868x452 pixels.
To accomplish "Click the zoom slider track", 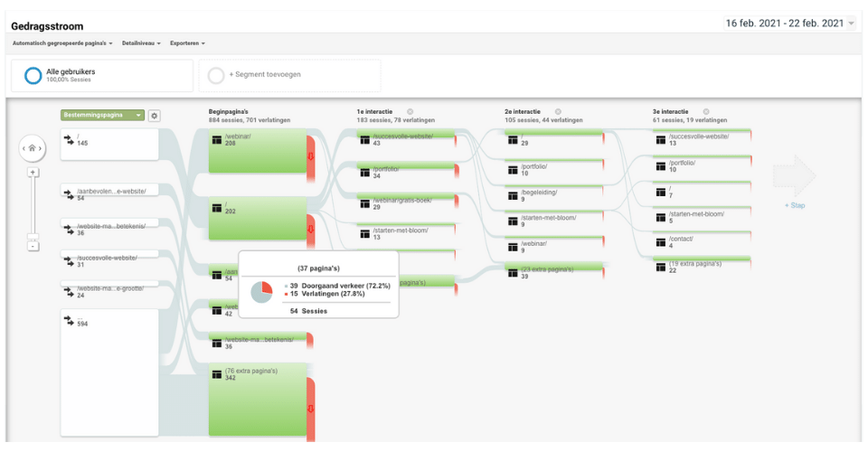I will coord(33,207).
